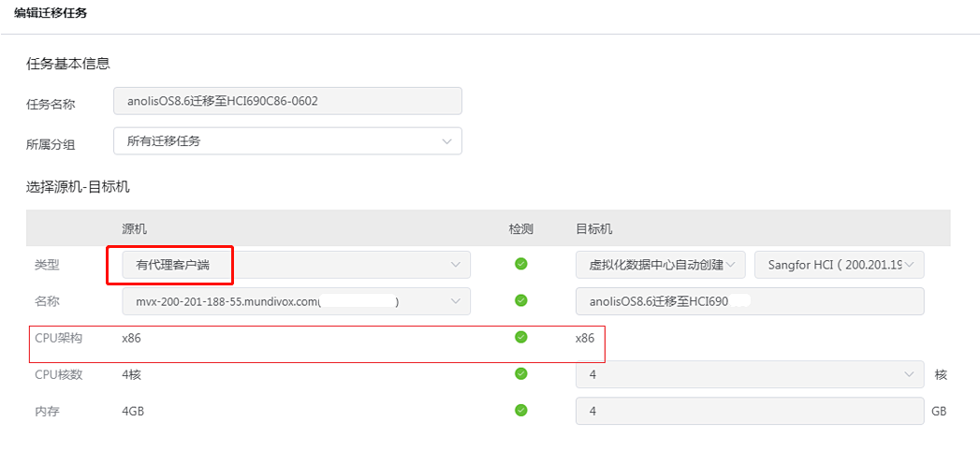Open the 所属分组 dropdown
The height and width of the screenshot is (451, 980).
tap(287, 141)
